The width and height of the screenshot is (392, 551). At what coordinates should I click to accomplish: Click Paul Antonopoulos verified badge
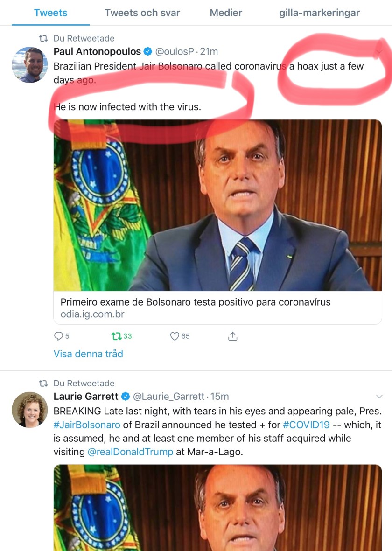pos(147,51)
